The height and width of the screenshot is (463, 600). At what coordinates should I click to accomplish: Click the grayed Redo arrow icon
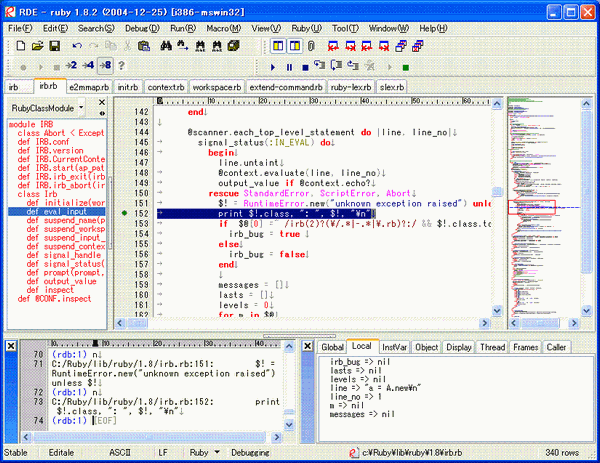click(93, 46)
